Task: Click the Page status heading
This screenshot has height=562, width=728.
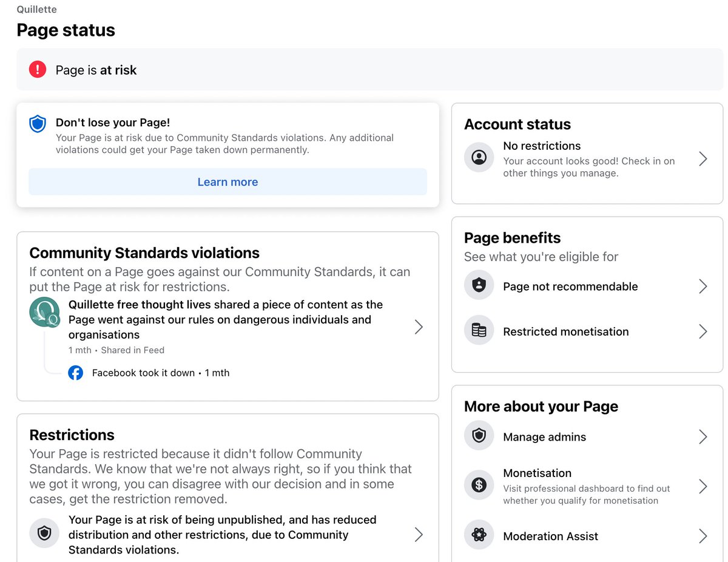Action: (x=66, y=30)
